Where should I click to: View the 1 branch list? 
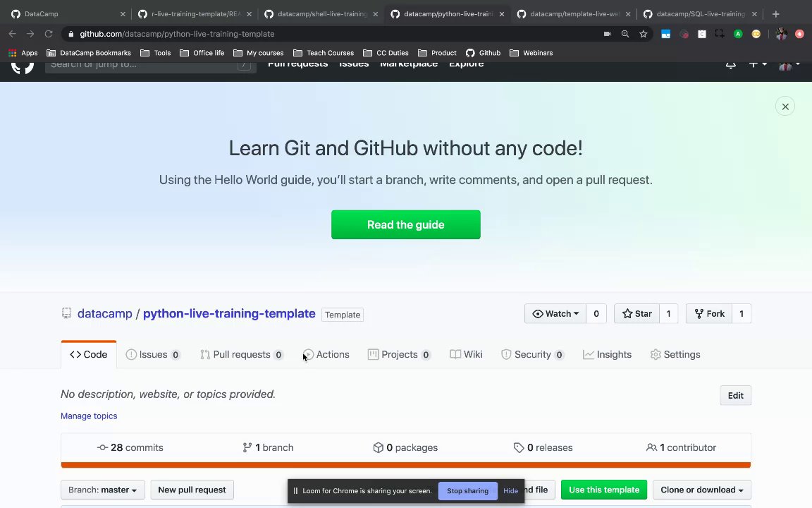coord(268,447)
